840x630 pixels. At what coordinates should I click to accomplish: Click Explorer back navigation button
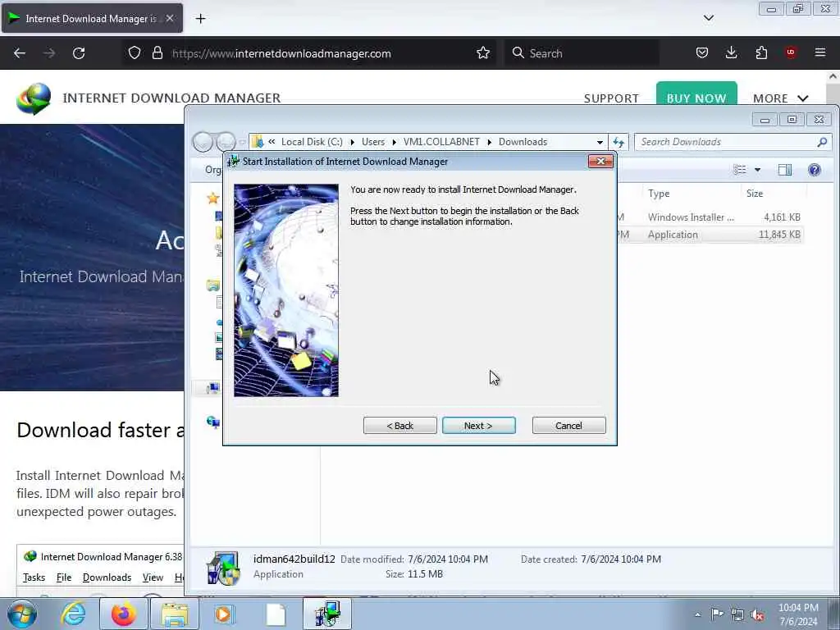(x=203, y=142)
